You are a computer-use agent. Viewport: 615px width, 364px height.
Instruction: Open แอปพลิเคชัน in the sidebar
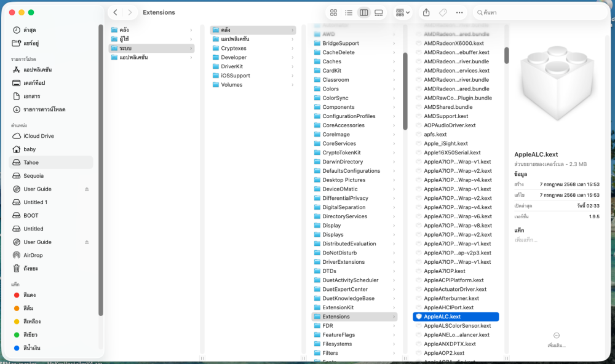(x=51, y=69)
